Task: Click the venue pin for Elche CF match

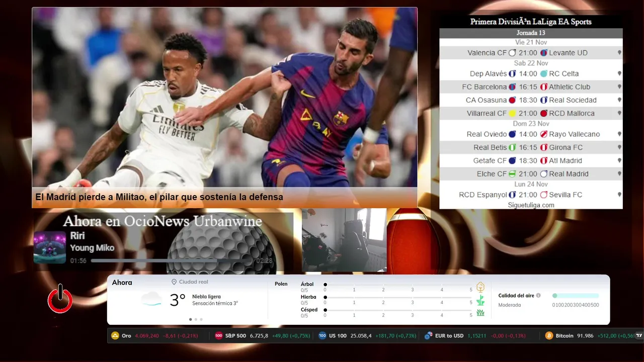Action: (619, 174)
